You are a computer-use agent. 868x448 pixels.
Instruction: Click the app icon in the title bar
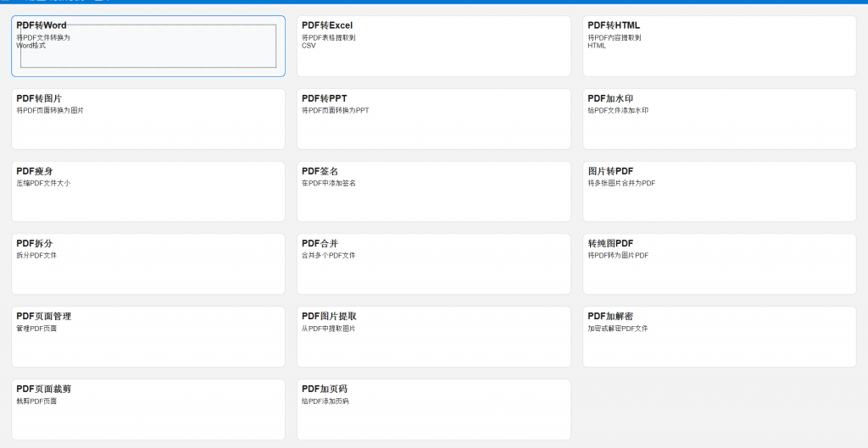coord(4,2)
